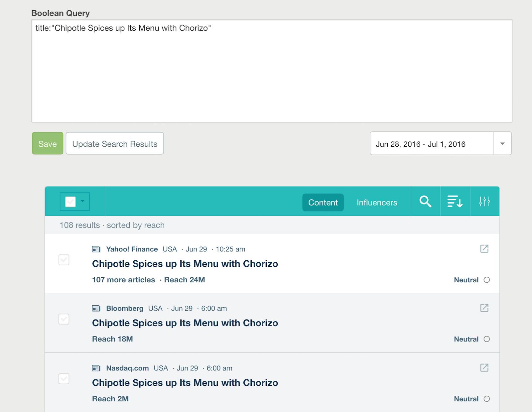The image size is (532, 412).
Task: Click Update Search Results button
Action: click(115, 143)
